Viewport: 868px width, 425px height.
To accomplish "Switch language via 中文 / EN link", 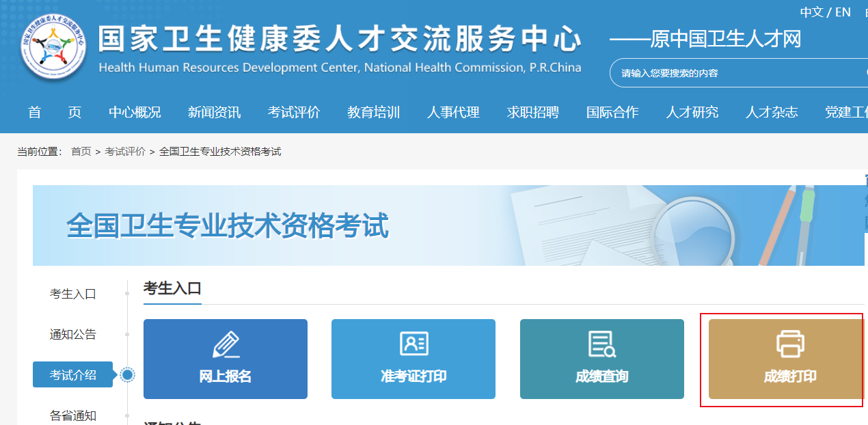I will [825, 12].
